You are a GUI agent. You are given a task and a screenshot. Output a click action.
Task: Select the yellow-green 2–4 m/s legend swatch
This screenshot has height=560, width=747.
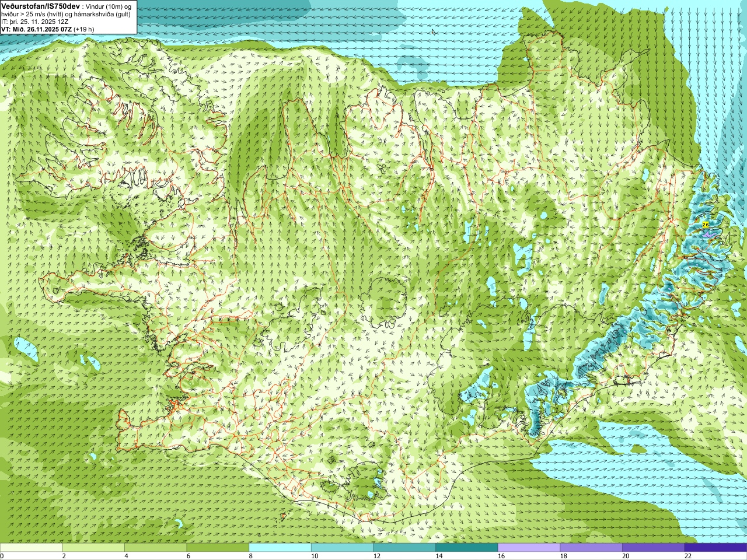pyautogui.click(x=93, y=548)
